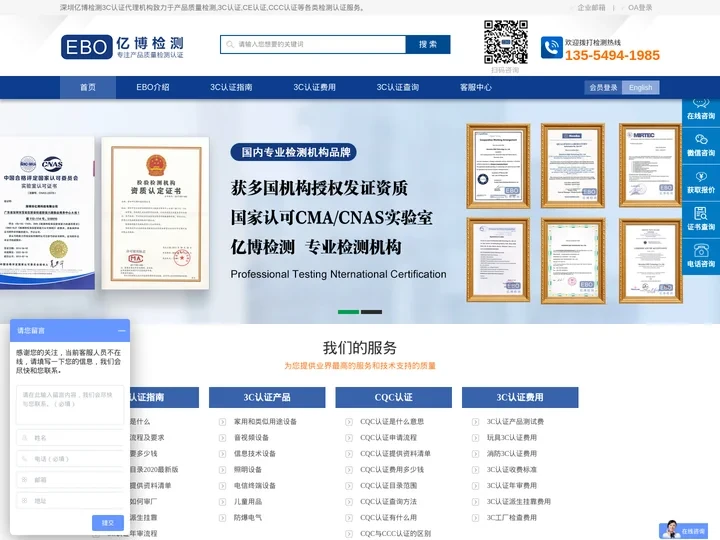Click arrow icon beside 家用和类似用途设备

[223, 422]
